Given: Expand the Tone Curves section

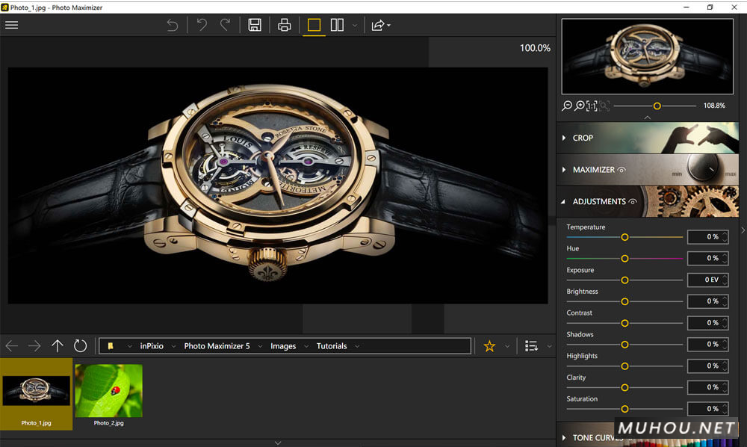Looking at the screenshot, I should [x=590, y=437].
